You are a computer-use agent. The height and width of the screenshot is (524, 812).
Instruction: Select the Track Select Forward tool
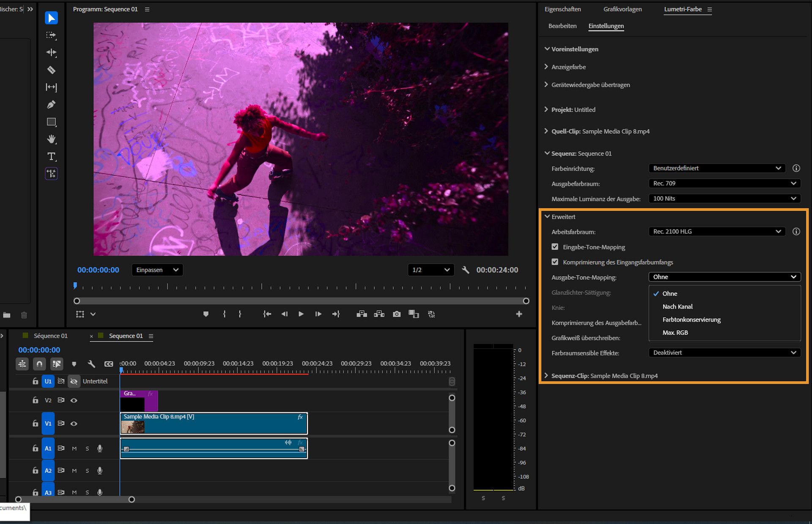(51, 35)
